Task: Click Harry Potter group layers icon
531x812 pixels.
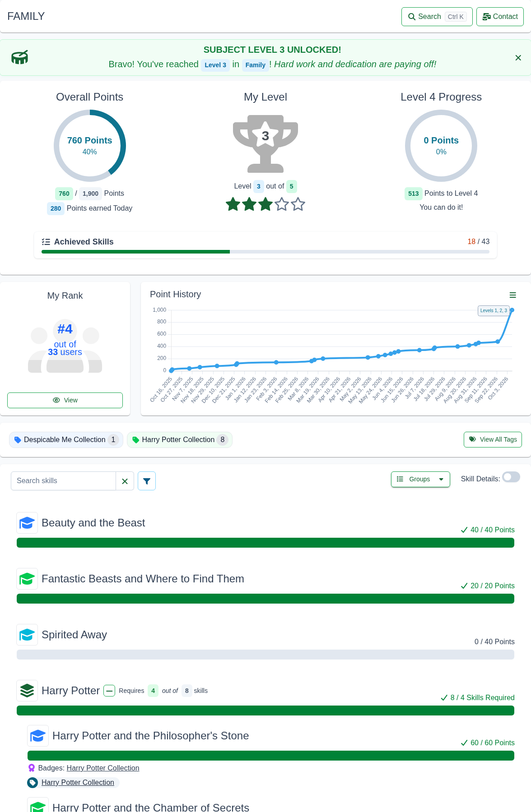Action: point(27,691)
